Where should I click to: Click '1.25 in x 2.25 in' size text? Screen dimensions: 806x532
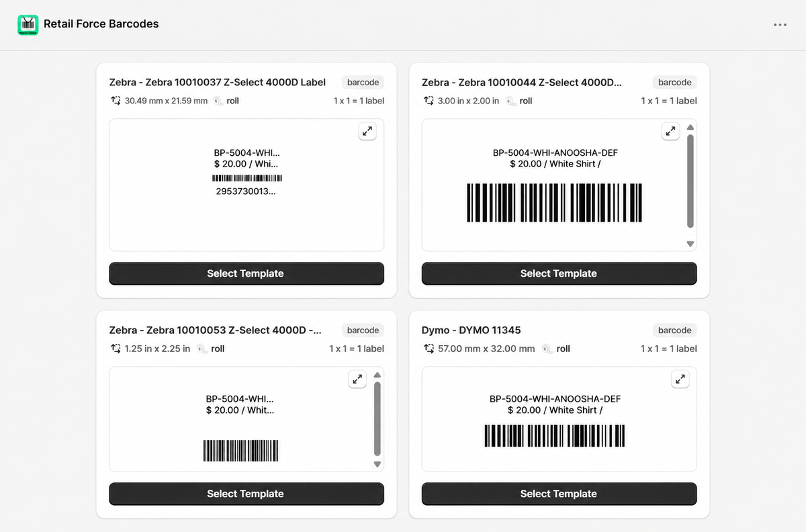point(158,349)
